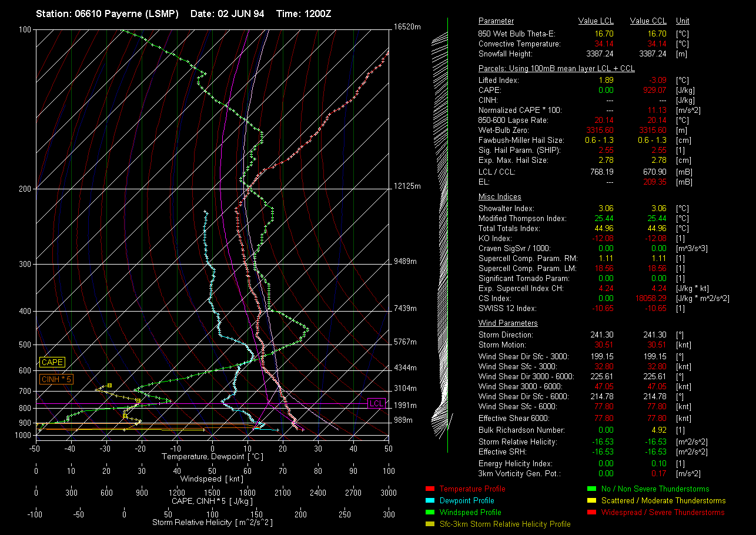Select helicity profile marker 1
Image resolution: width=756 pixels, height=535 pixels.
(125, 416)
